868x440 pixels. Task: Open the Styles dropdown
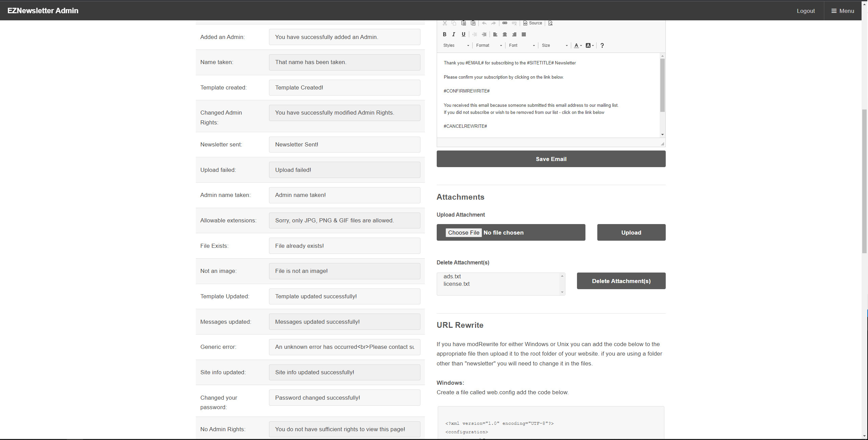coord(456,45)
